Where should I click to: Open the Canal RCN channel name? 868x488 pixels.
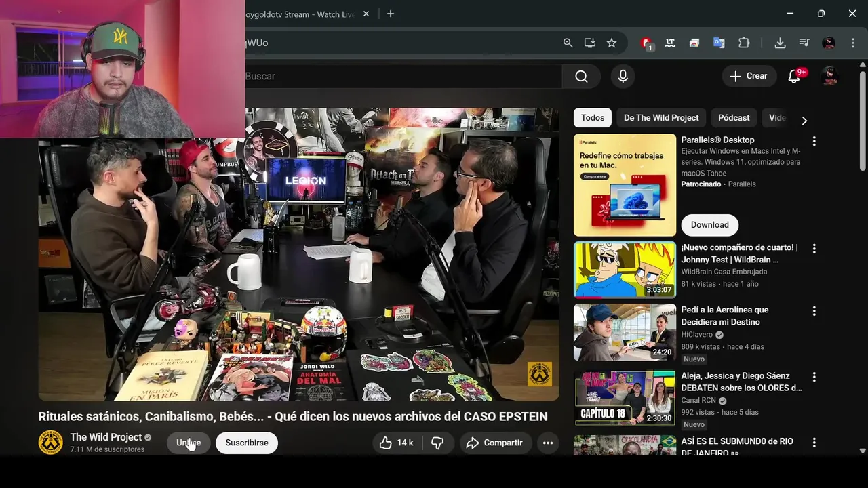(698, 401)
